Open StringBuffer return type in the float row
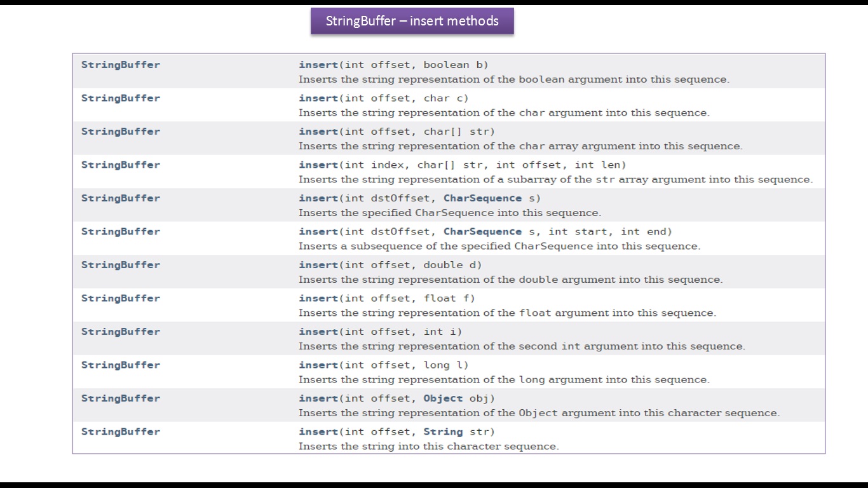 click(121, 299)
